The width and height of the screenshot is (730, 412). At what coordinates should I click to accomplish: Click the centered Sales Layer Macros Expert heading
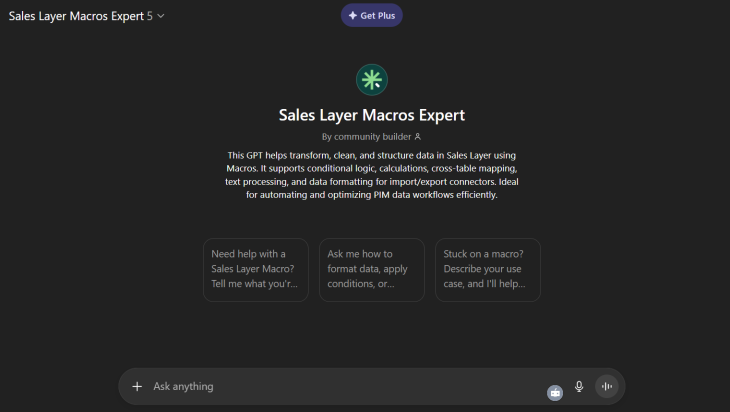coord(372,115)
